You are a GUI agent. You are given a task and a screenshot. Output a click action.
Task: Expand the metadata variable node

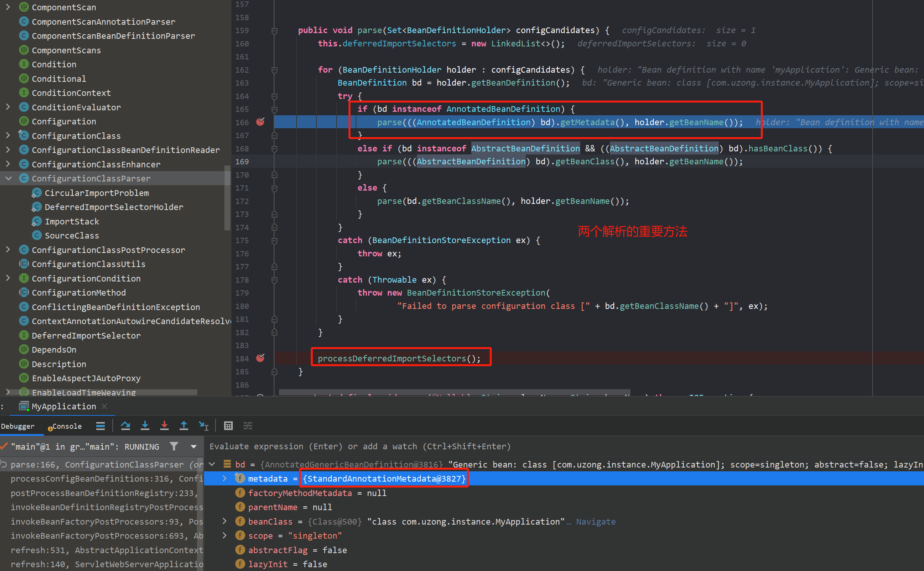tap(224, 479)
